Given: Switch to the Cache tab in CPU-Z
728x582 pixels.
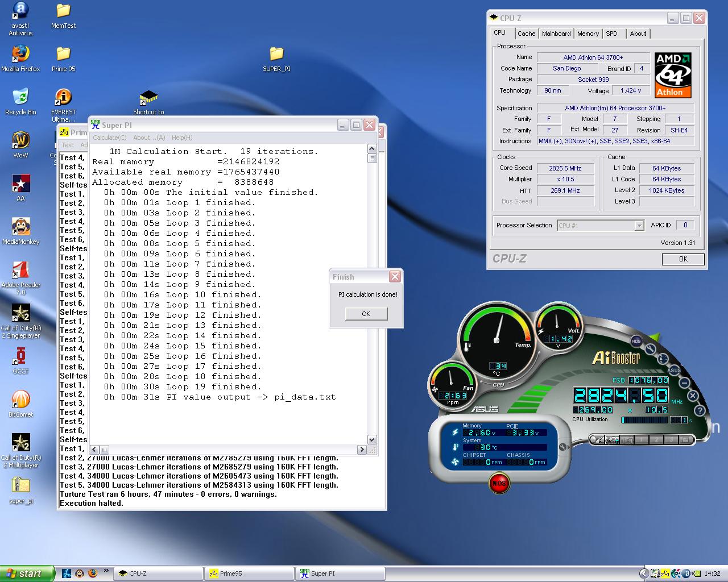Looking at the screenshot, I should pos(526,34).
